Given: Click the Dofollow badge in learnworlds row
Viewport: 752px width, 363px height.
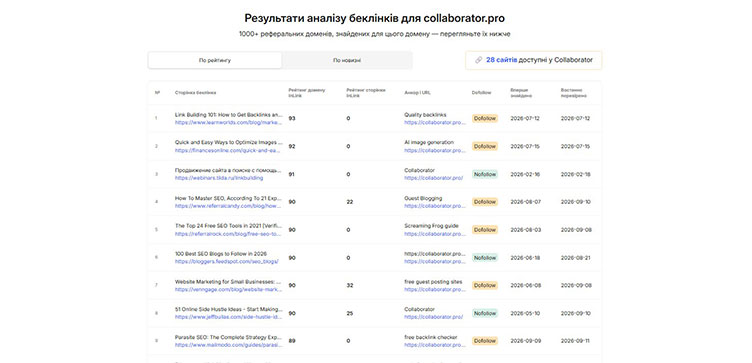Looking at the screenshot, I should click(x=485, y=118).
